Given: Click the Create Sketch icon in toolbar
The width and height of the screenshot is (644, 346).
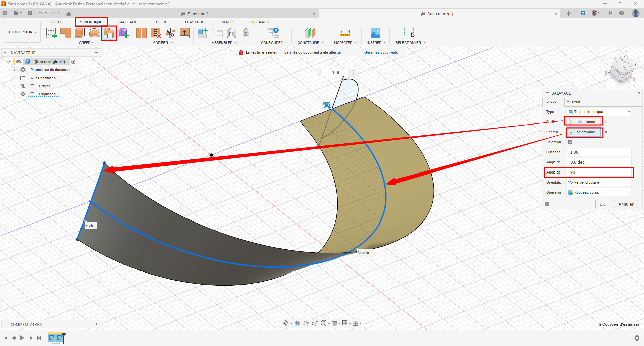Looking at the screenshot, I should pos(51,33).
